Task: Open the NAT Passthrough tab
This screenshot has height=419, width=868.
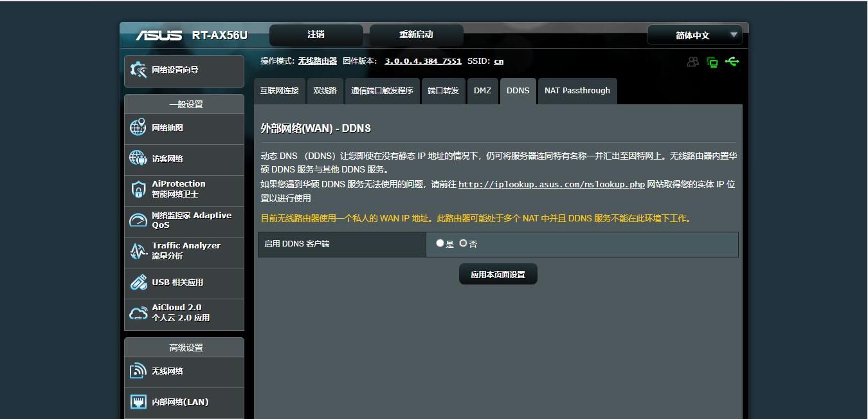Action: click(x=577, y=91)
